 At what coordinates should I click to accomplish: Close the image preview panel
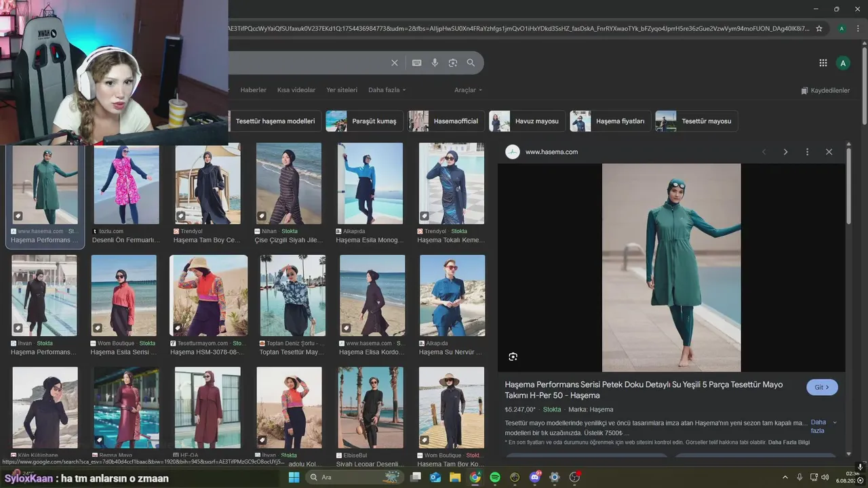829,152
